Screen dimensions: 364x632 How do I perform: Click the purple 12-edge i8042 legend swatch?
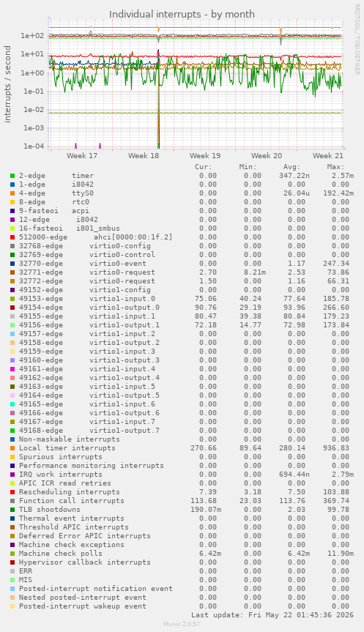tap(12, 220)
